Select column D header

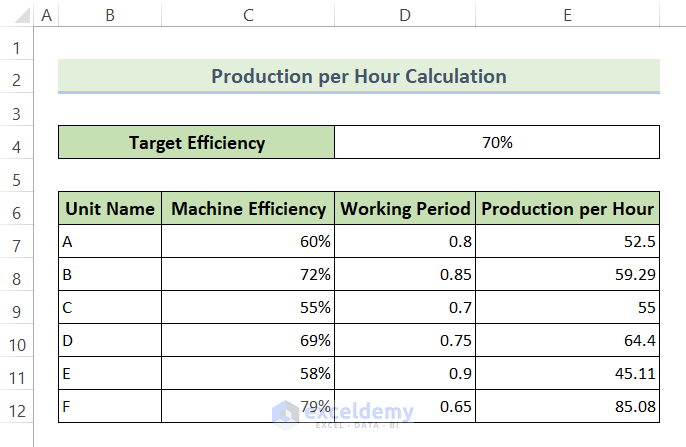coord(405,15)
